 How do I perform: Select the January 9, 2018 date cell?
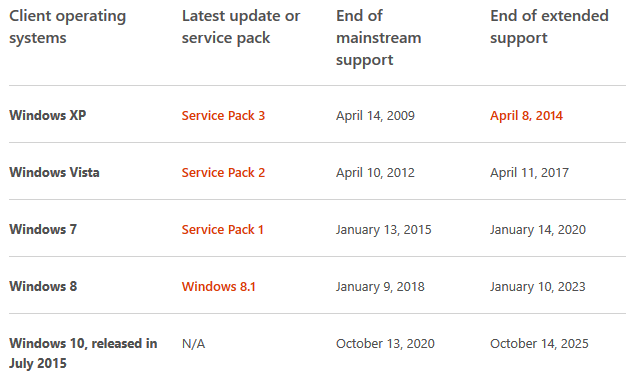point(380,287)
